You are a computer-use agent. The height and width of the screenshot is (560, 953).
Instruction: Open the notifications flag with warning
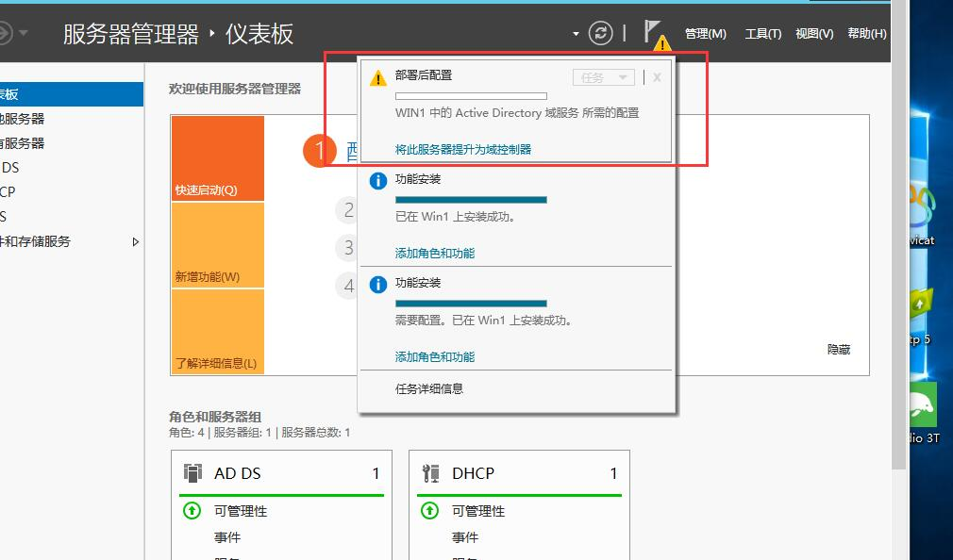click(657, 35)
